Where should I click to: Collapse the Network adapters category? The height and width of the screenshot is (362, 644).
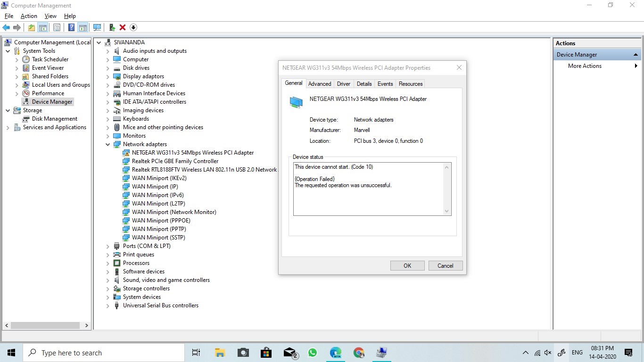point(108,144)
